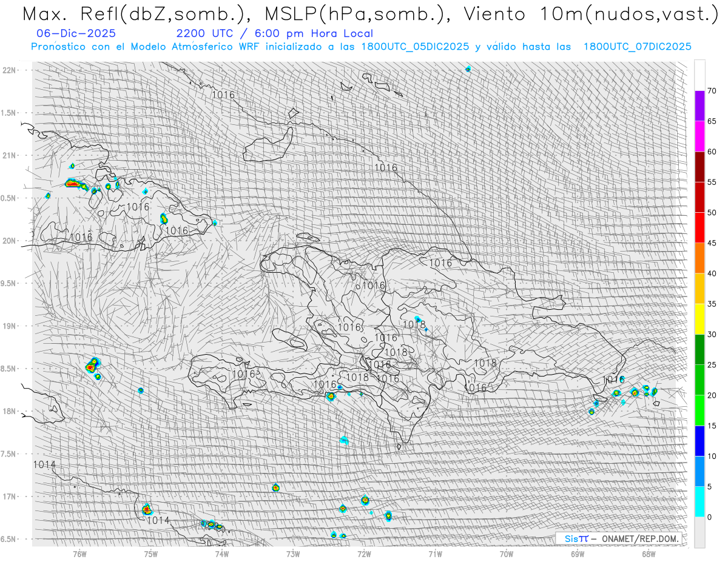This screenshot has height=562, width=728.
Task: Select the 74W longitude axis label
Action: click(221, 554)
